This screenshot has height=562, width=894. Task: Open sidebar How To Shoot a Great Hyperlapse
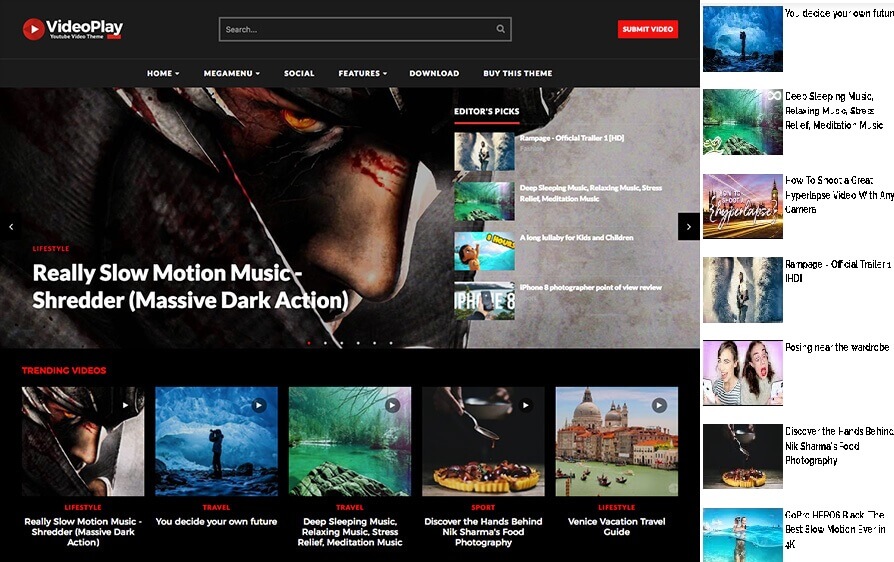tap(839, 195)
